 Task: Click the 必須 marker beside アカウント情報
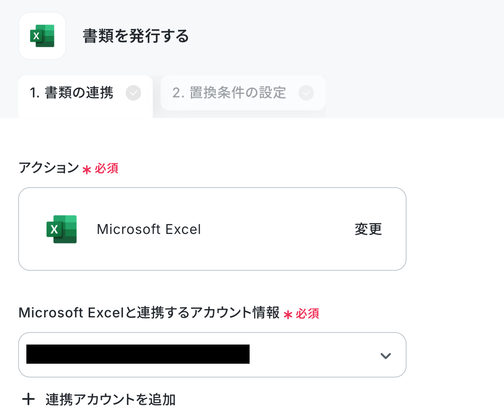pyautogui.click(x=308, y=314)
